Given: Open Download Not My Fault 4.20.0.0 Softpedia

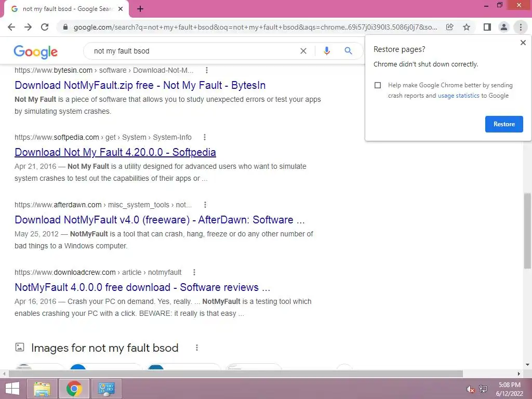Looking at the screenshot, I should [115, 152].
